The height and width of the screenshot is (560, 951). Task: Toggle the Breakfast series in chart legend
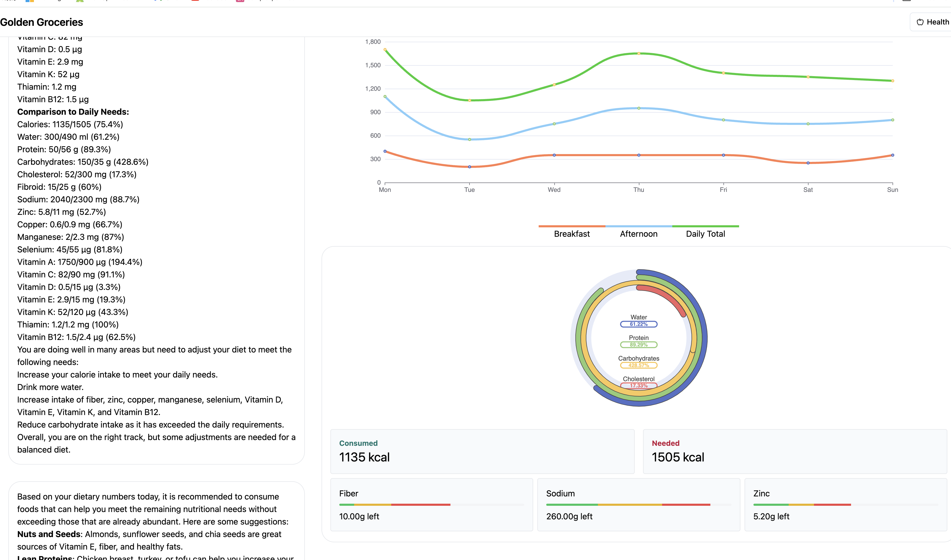(x=572, y=234)
